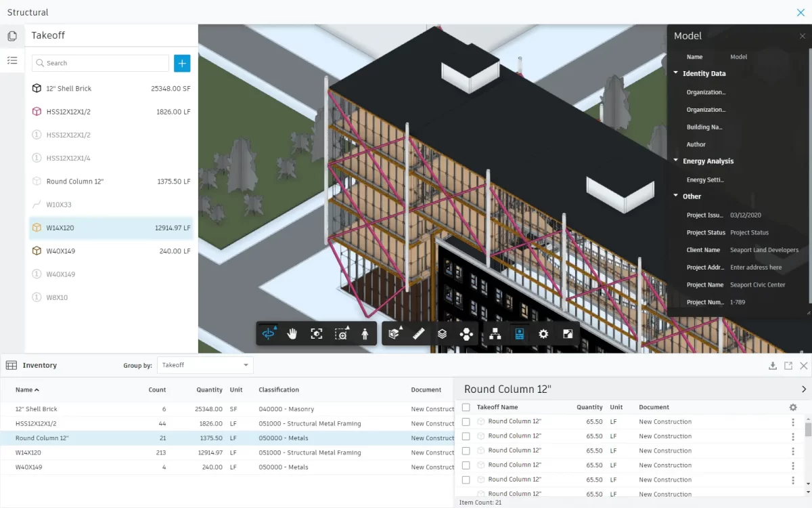Close the Structural sheet viewer

[800, 12]
